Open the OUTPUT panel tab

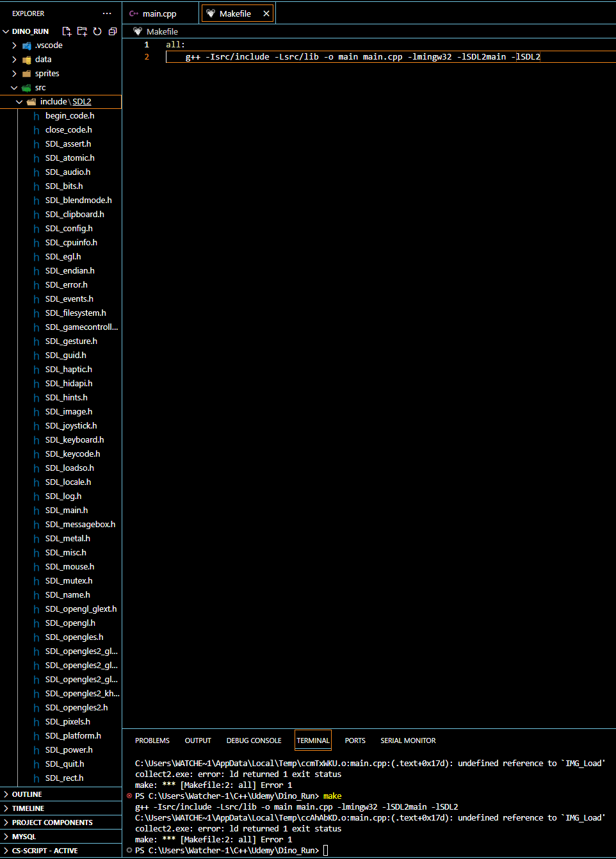198,740
